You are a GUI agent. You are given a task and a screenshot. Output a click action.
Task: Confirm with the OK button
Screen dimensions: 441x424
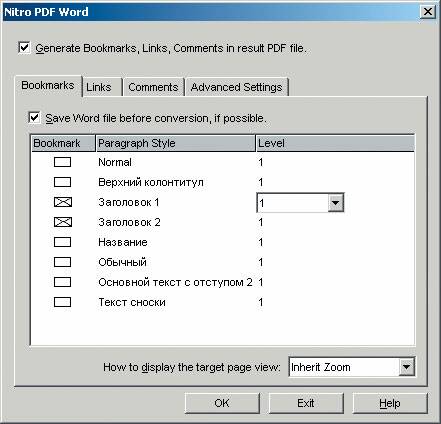(222, 403)
